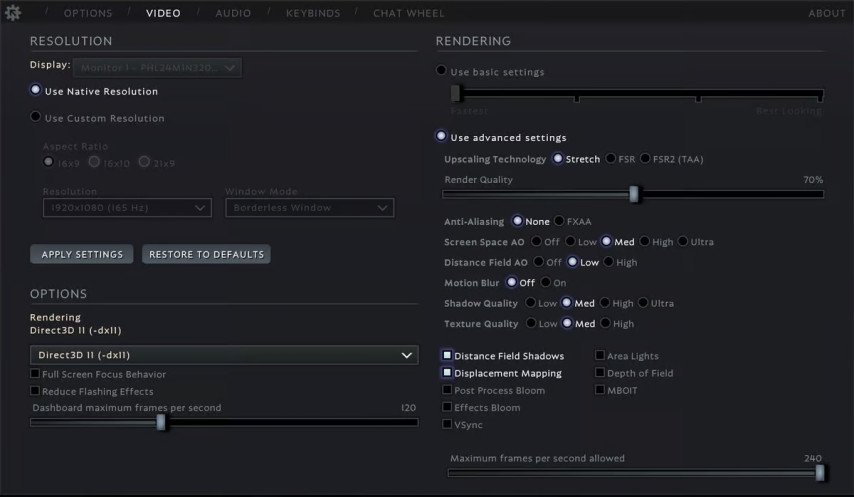Select Use basic settings option
Viewport: 854px width, 497px height.
pyautogui.click(x=441, y=71)
